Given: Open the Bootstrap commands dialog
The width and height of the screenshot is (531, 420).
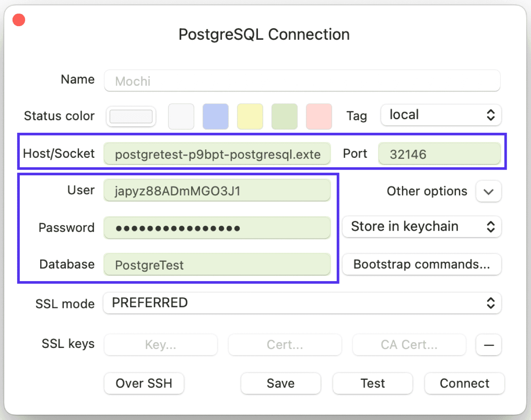Looking at the screenshot, I should [421, 264].
